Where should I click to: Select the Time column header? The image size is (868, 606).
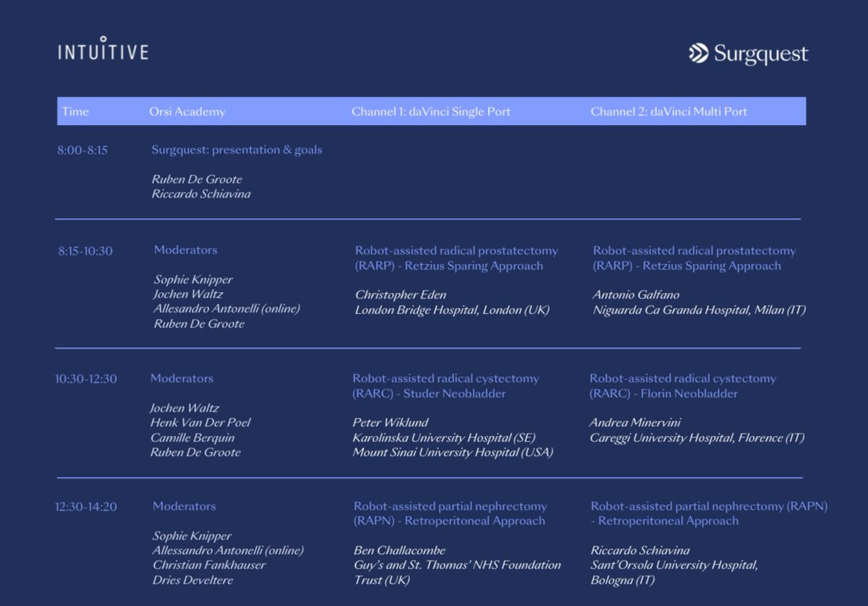75,111
